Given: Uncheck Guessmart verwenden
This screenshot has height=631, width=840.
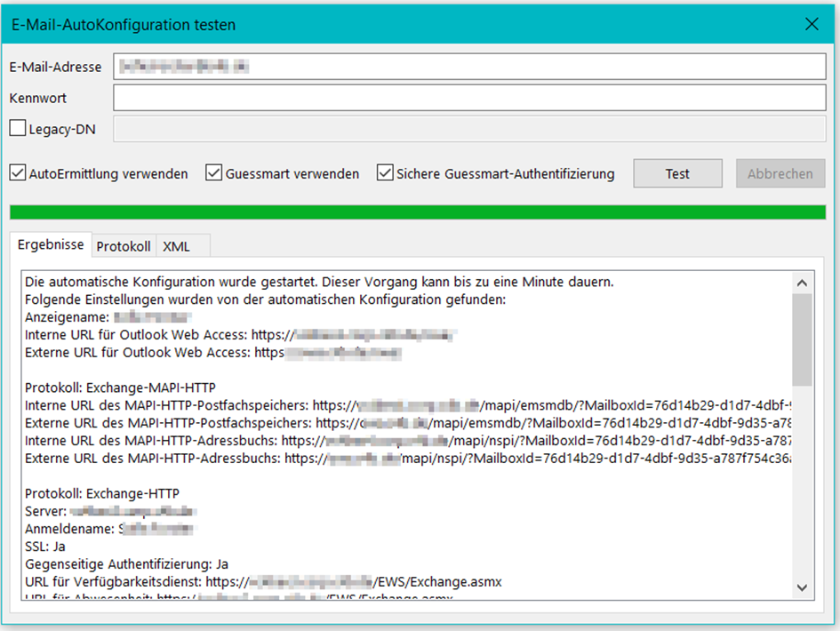Looking at the screenshot, I should click(x=213, y=173).
